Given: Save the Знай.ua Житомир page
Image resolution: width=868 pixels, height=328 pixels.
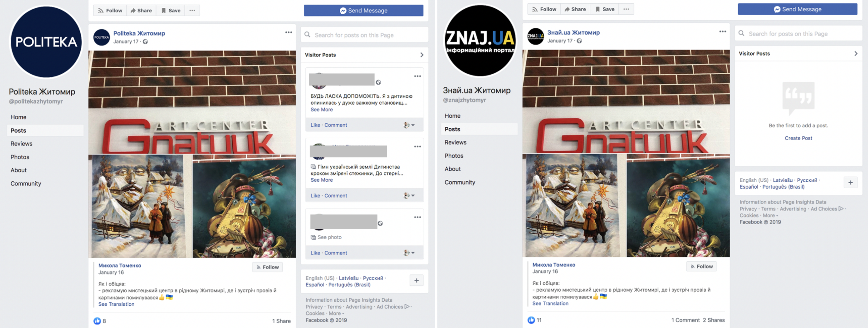Looking at the screenshot, I should [x=605, y=9].
